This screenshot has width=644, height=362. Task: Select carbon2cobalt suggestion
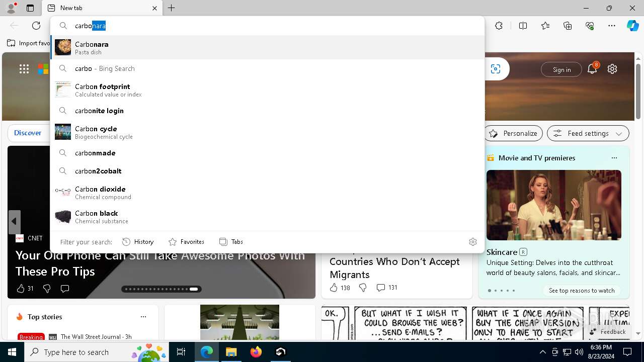[x=267, y=171]
